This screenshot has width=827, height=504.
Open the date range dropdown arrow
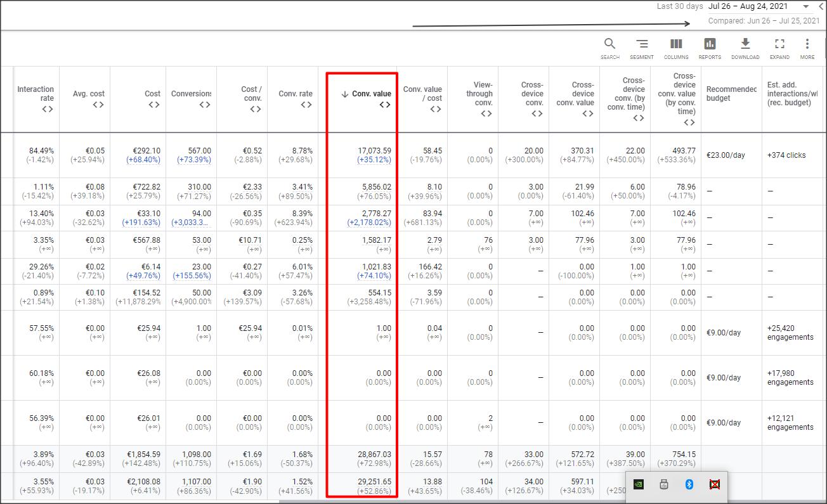tap(806, 6)
